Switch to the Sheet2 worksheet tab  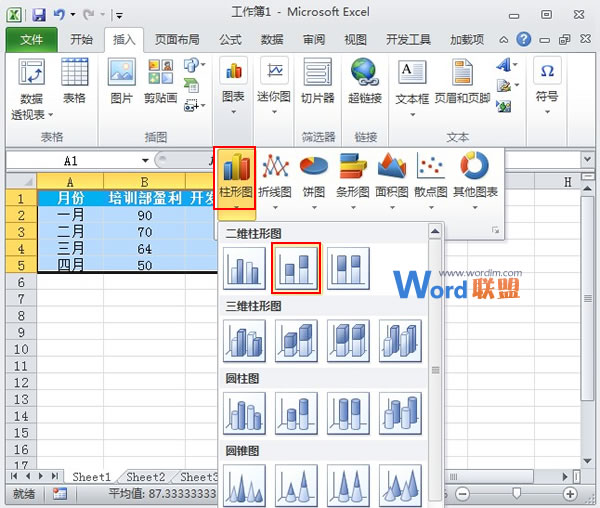(145, 477)
